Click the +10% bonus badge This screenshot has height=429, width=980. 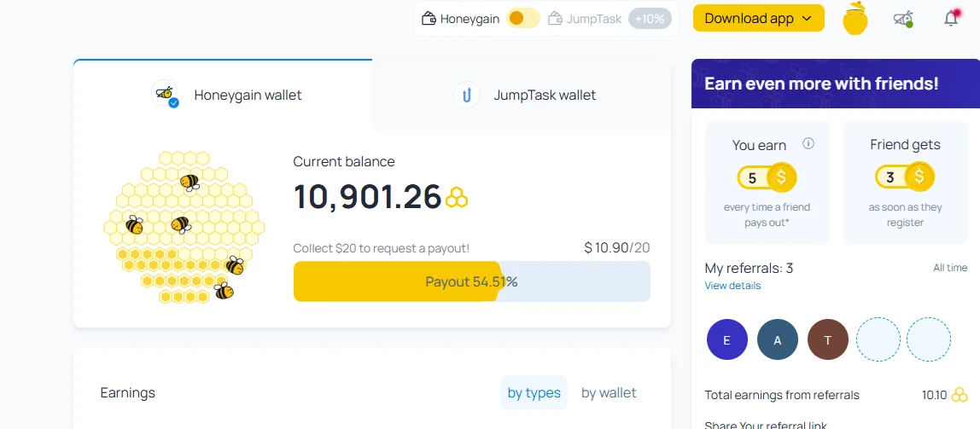(650, 18)
